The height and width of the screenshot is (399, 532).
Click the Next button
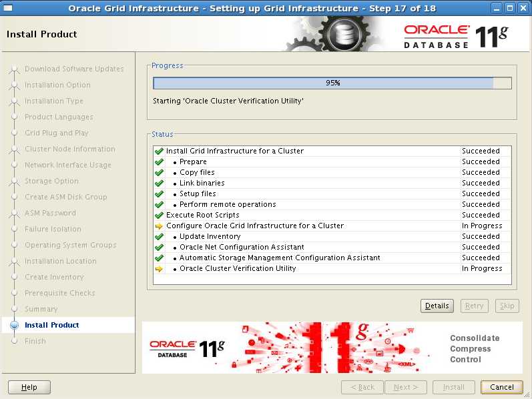[405, 387]
